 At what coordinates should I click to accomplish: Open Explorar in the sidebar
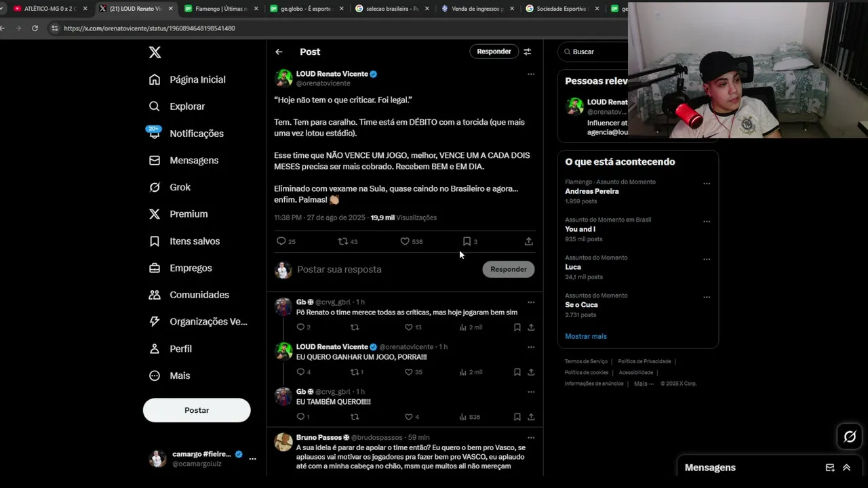177,106
